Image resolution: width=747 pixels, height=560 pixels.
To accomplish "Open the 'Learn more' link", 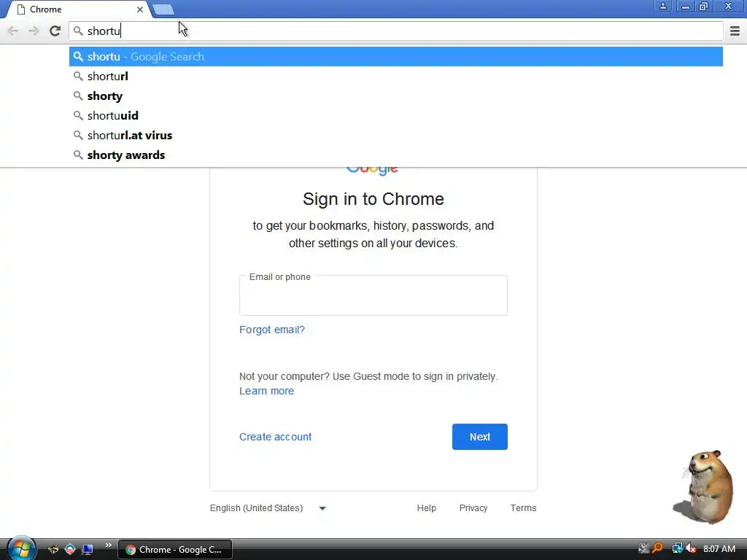I will point(266,391).
